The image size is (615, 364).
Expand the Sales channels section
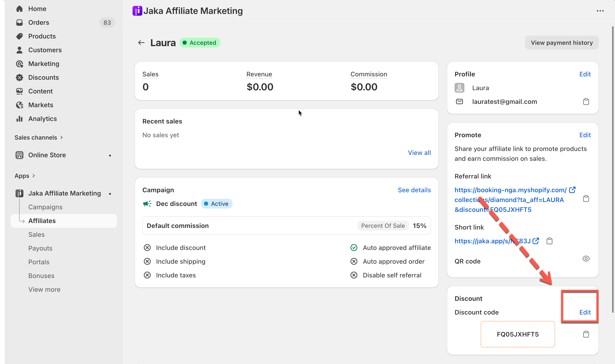(x=39, y=138)
